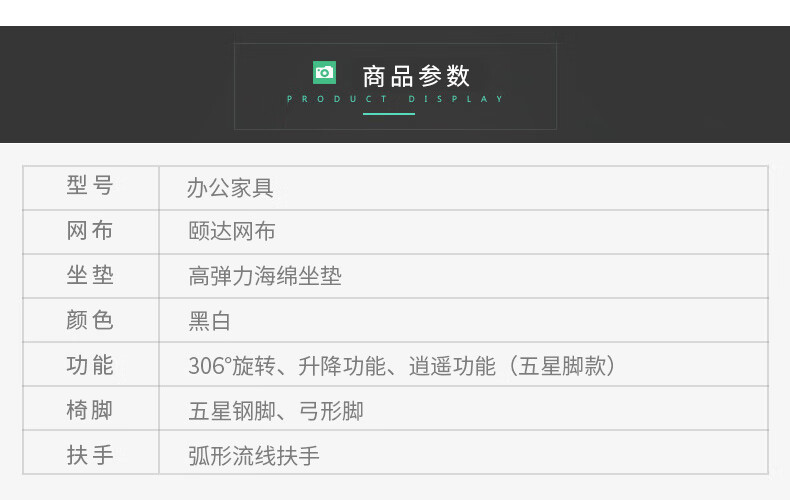This screenshot has height=500, width=790.
Task: Click the 逍遥功能（五星脚款）text
Action: click(x=511, y=367)
